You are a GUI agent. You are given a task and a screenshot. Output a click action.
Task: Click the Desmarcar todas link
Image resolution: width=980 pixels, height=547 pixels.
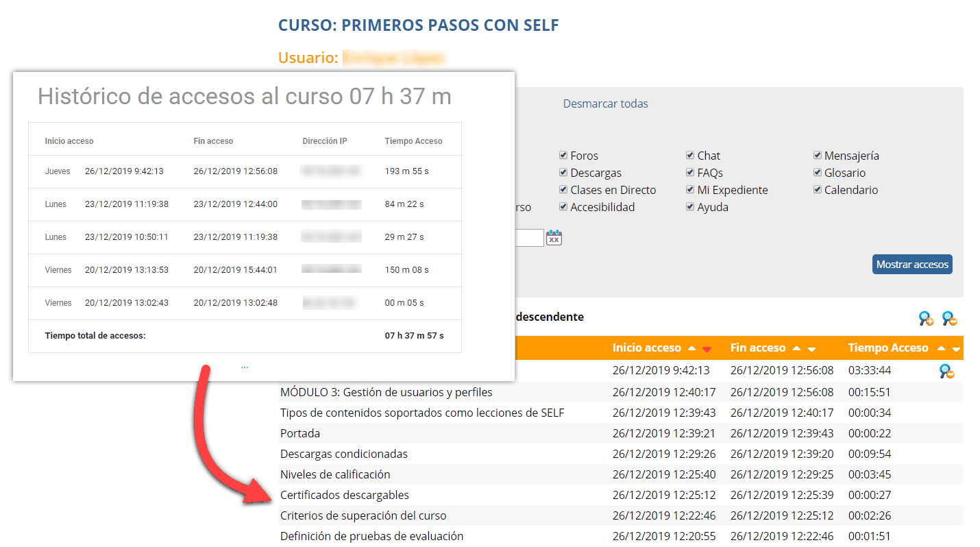605,104
